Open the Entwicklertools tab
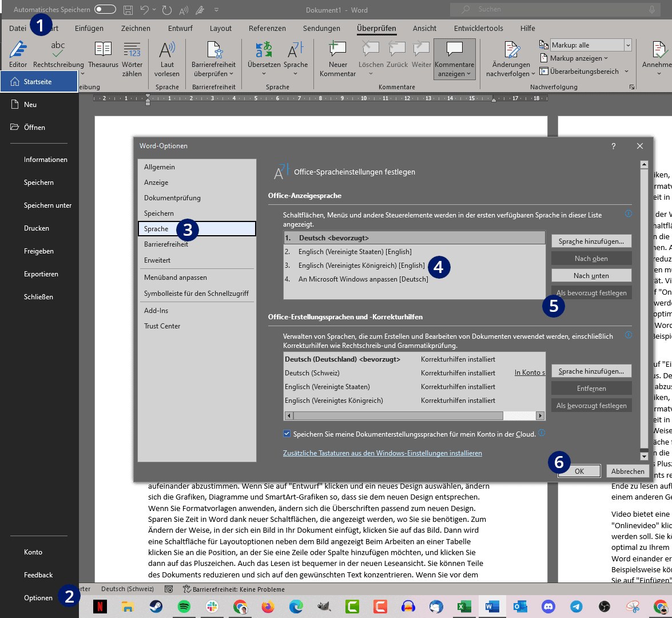Screen dimensions: 672x618 478,28
